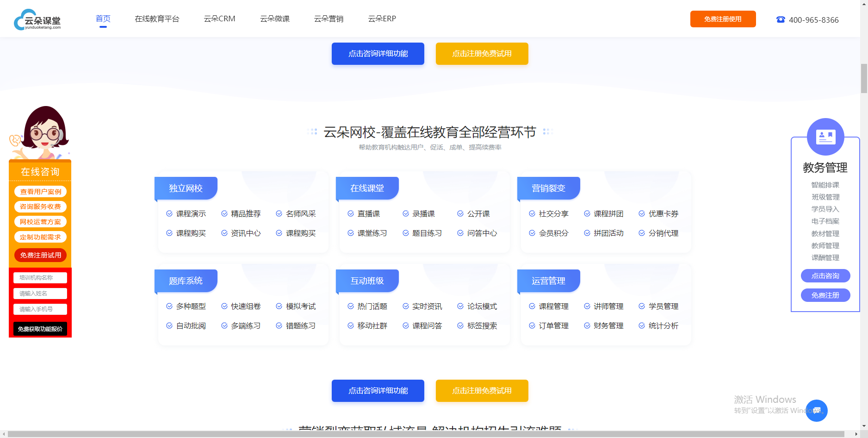Screen dimensions: 868x438
Task: Click the check icon beside 社交分享
Action: [x=532, y=213]
